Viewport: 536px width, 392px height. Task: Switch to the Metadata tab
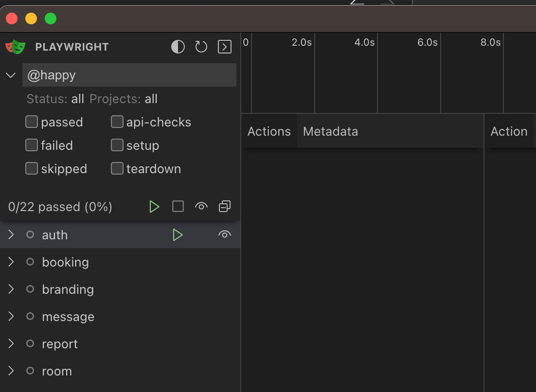coord(330,132)
